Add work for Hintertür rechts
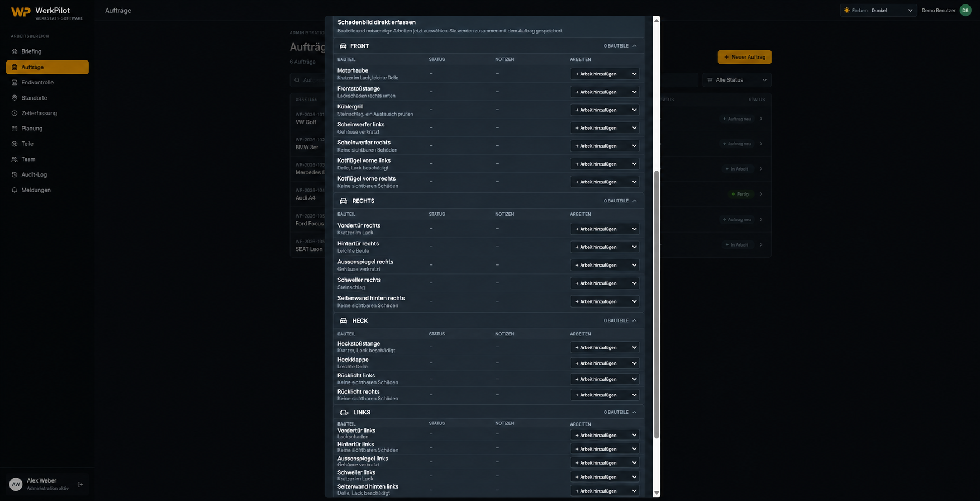980x501 pixels. (605, 247)
